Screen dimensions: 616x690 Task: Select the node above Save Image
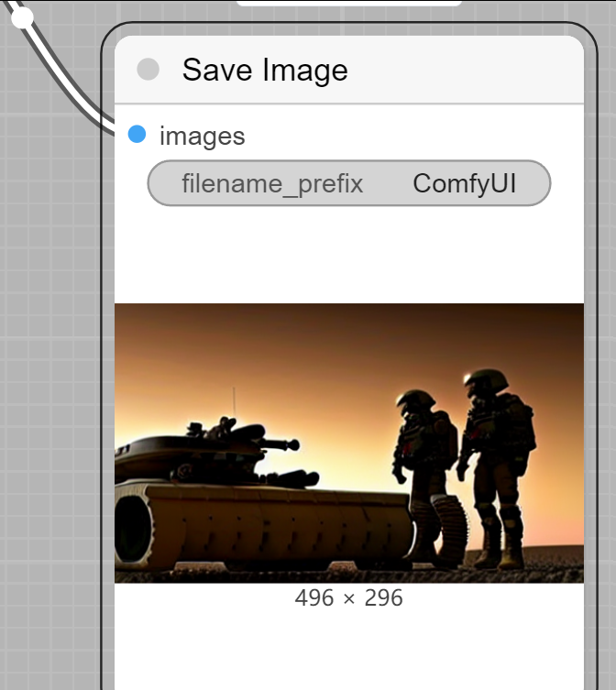(348, 3)
